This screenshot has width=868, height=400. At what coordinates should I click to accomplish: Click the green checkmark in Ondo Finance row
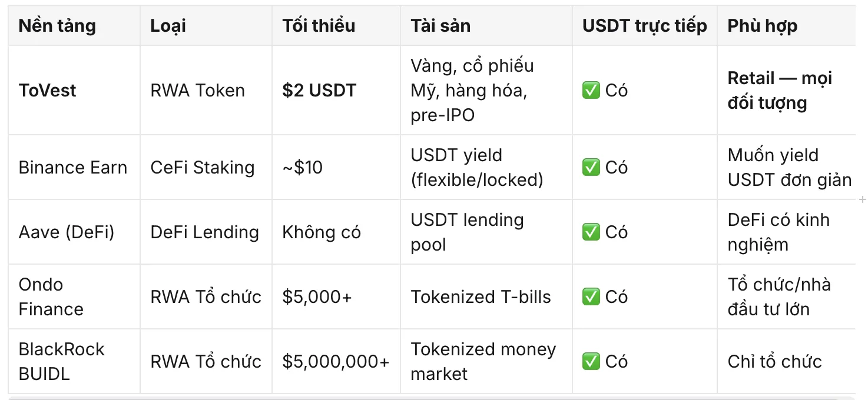tap(591, 297)
